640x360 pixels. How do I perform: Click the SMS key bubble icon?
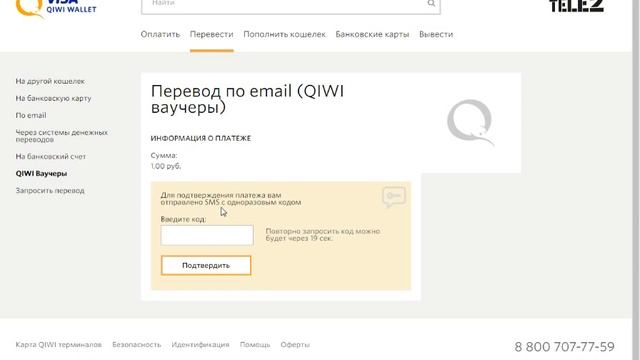(394, 197)
